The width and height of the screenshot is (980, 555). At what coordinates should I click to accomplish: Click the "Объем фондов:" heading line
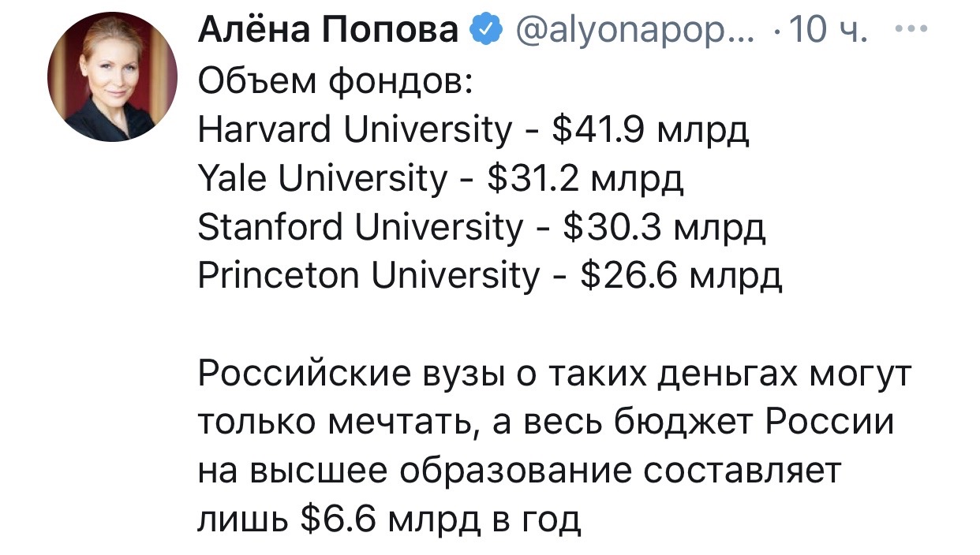click(335, 82)
